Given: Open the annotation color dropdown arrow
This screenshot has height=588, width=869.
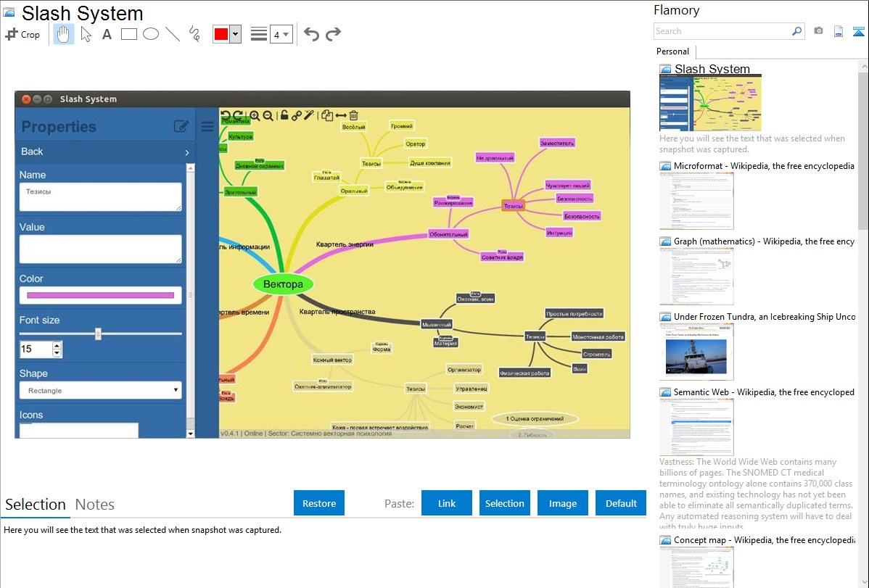Looking at the screenshot, I should click(235, 34).
